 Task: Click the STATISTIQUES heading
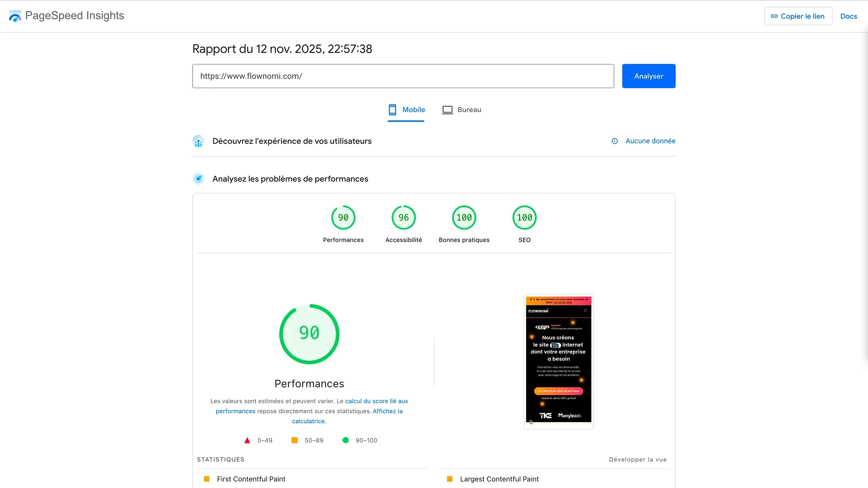[221, 459]
